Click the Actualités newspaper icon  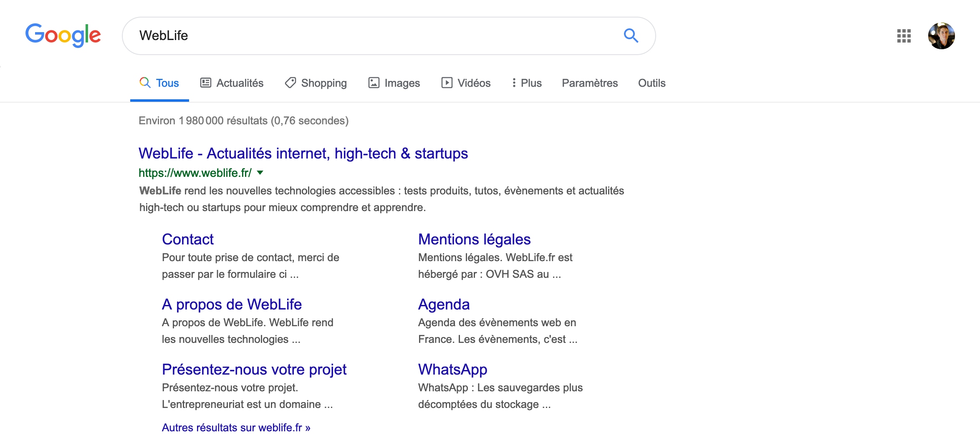click(x=206, y=83)
